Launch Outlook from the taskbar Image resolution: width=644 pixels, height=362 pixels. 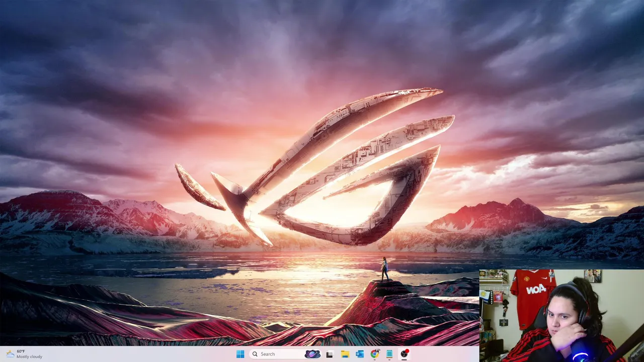point(360,354)
